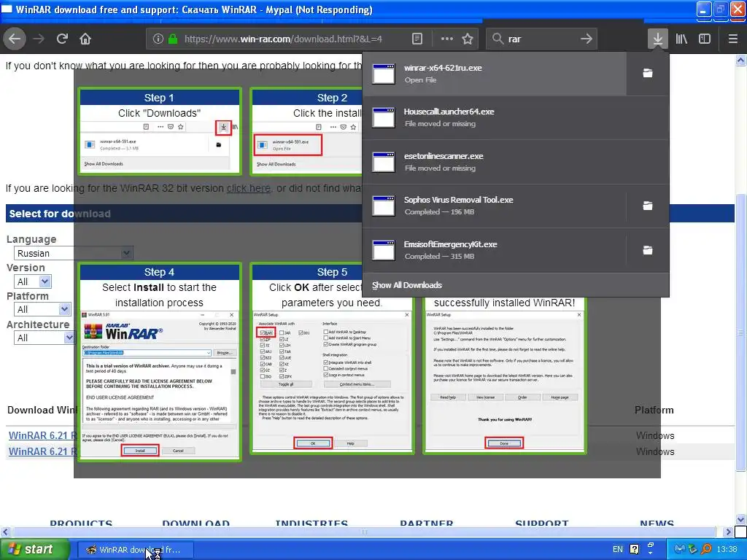The width and height of the screenshot is (747, 560).
Task: Expand the Version dropdown
Action: point(32,281)
